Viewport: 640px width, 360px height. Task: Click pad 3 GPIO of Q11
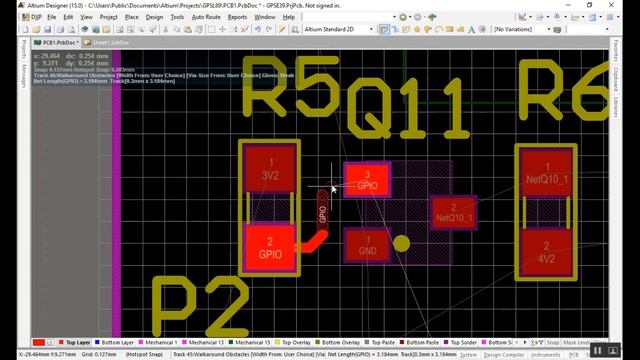pyautogui.click(x=367, y=180)
